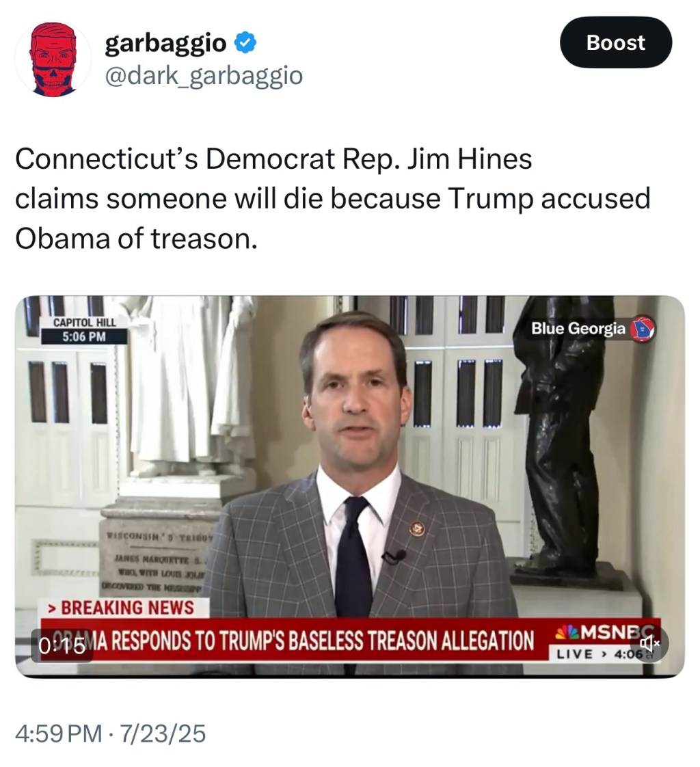
Task: Click the MSNBC peacock logo in video
Action: 567,632
